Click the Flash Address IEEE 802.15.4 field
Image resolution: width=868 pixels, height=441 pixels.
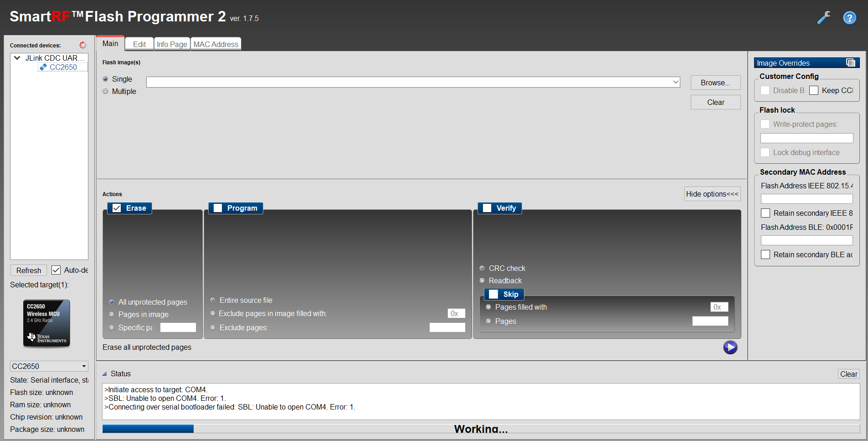coord(806,199)
